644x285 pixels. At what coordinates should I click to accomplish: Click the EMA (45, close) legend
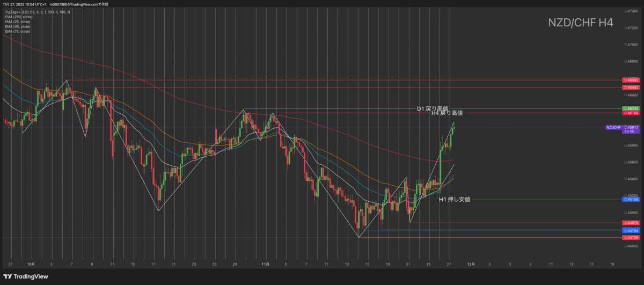coord(17,27)
